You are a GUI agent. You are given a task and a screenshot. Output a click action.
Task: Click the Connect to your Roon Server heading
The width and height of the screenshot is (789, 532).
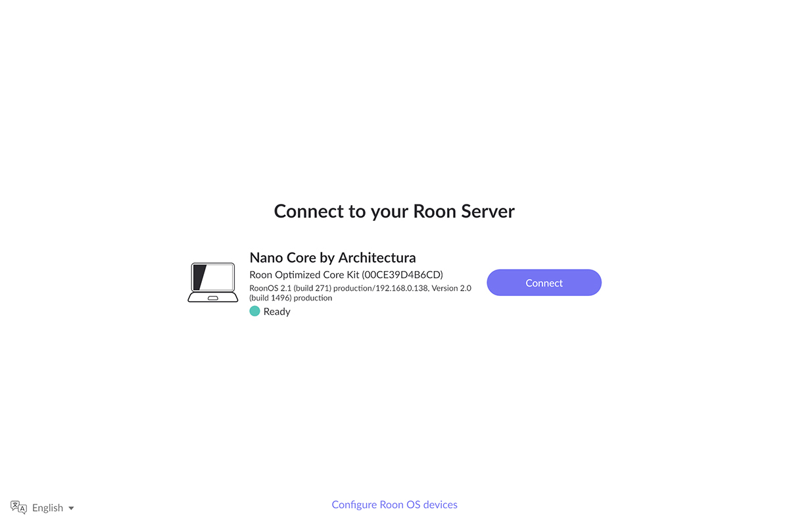(x=394, y=211)
